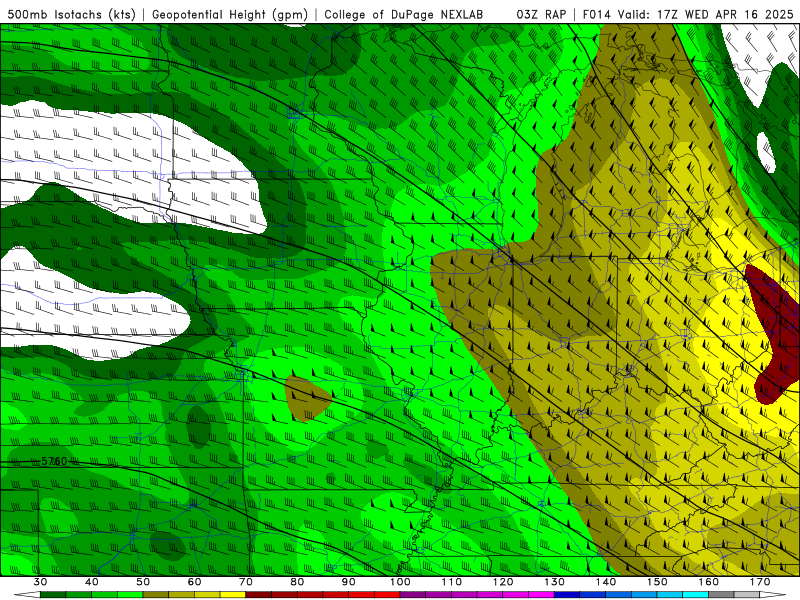This screenshot has height=600, width=800.
Task: Click the 'F014 Valid: 17Z WED APR 16 2025' text
Action: (x=688, y=15)
